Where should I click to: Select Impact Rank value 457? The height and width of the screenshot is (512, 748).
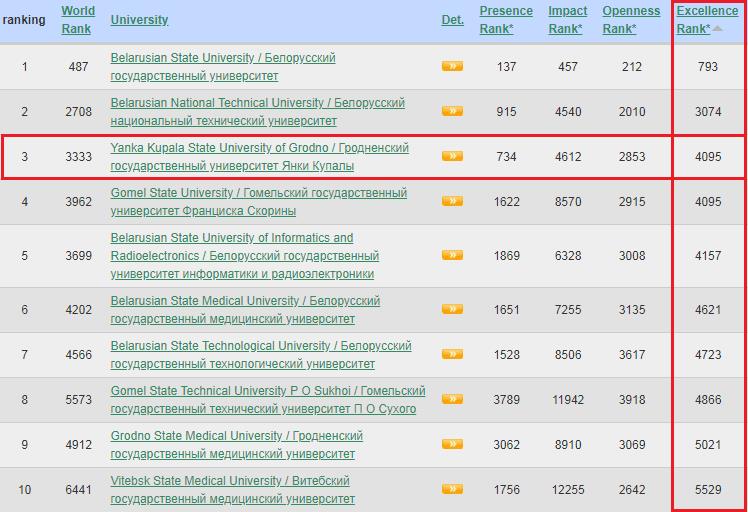coord(568,67)
